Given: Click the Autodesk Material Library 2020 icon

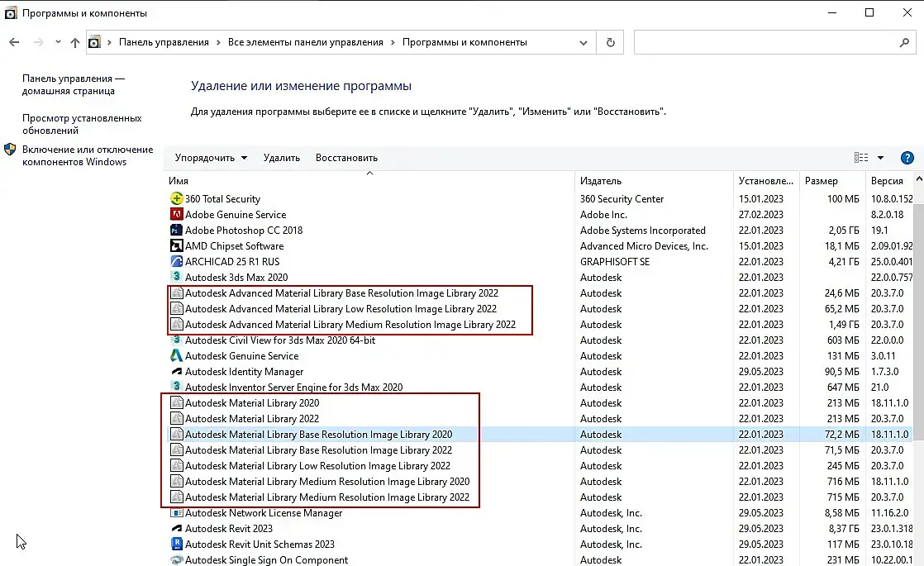Looking at the screenshot, I should click(176, 403).
